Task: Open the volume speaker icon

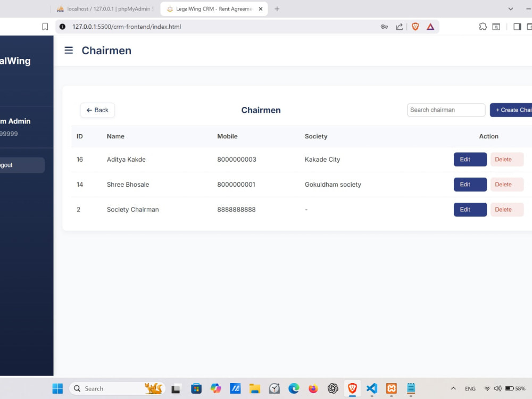Action: pos(497,388)
